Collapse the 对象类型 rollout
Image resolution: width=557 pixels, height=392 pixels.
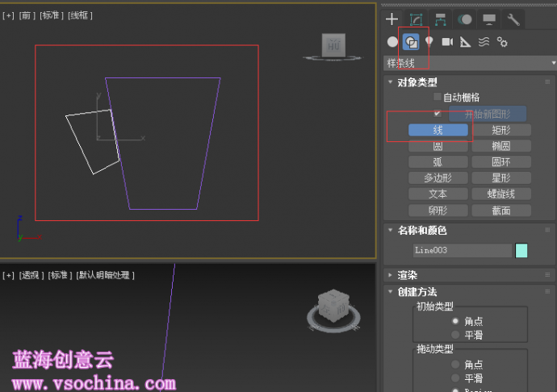[x=417, y=81]
